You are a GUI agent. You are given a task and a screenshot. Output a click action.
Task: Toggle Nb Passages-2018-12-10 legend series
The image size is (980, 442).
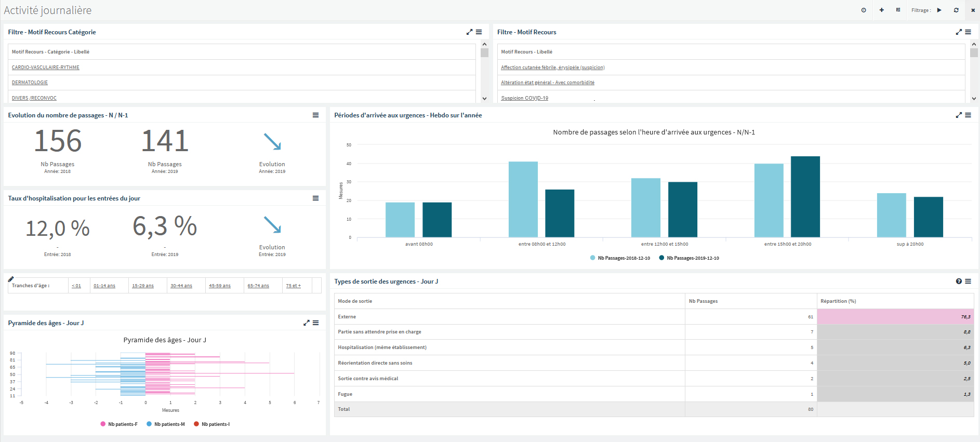[620, 258]
